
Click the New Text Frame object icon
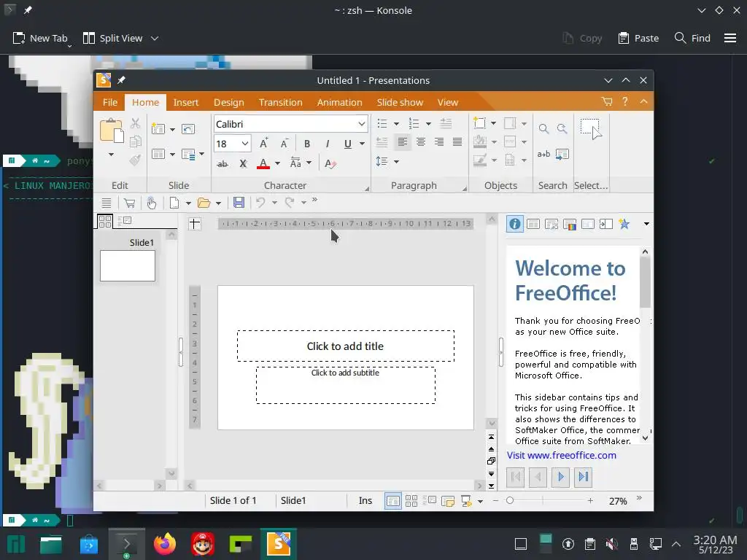coord(480,123)
